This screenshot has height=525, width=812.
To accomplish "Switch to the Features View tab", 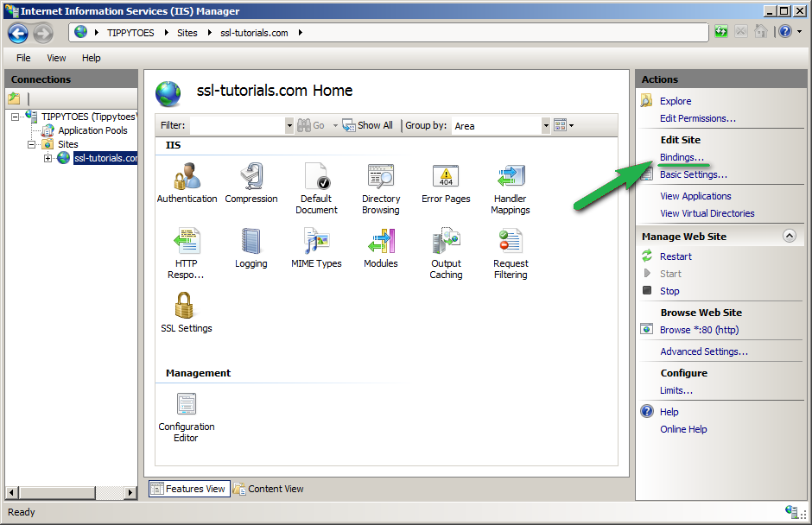I will (x=189, y=489).
